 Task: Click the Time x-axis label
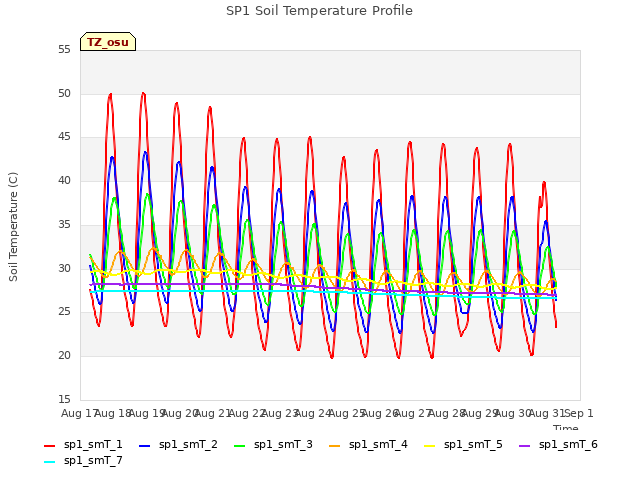pos(566,427)
